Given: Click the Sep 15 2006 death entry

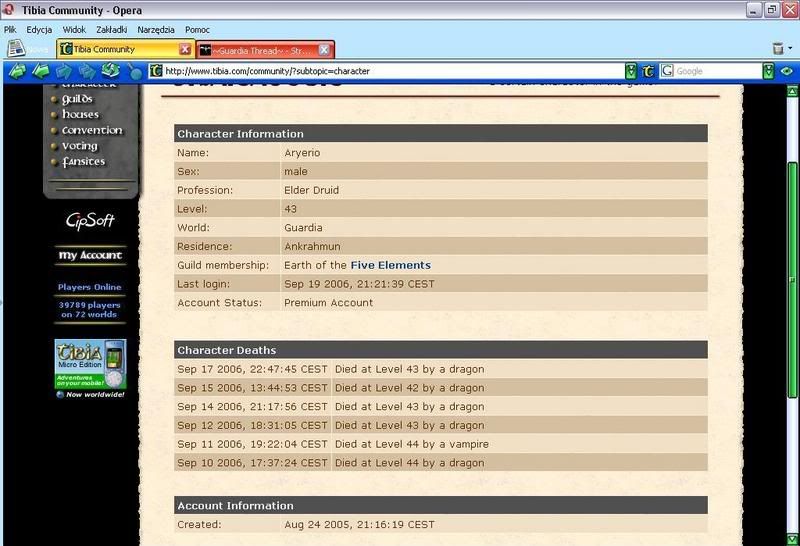Looking at the screenshot, I should pyautogui.click(x=440, y=388).
